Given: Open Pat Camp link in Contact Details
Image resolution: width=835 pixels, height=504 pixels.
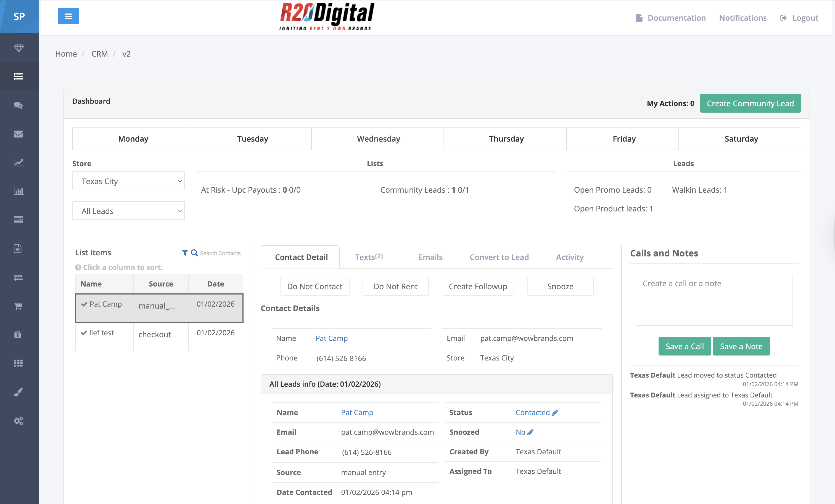Looking at the screenshot, I should 331,338.
